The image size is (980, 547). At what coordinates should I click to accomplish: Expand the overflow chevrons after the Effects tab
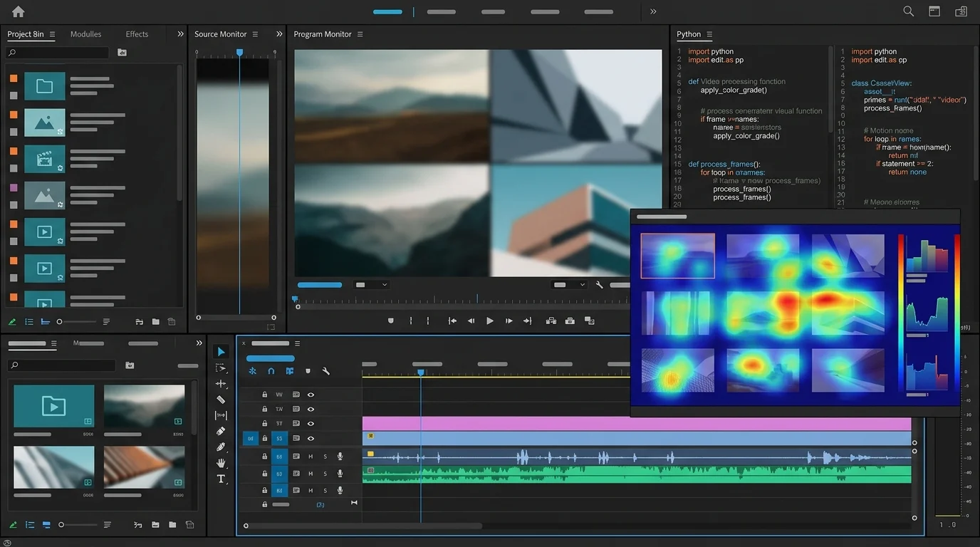click(x=180, y=34)
